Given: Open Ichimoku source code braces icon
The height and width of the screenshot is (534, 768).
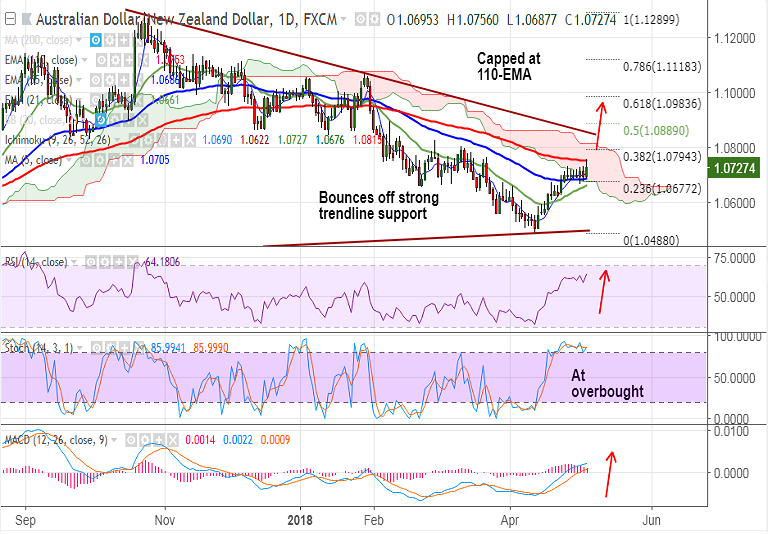Looking at the screenshot, I should [162, 140].
